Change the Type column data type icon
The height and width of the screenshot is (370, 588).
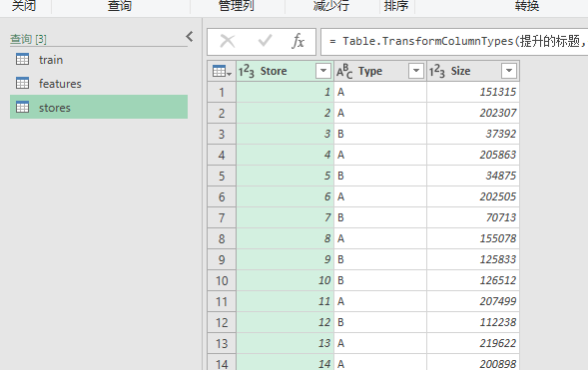(x=344, y=71)
